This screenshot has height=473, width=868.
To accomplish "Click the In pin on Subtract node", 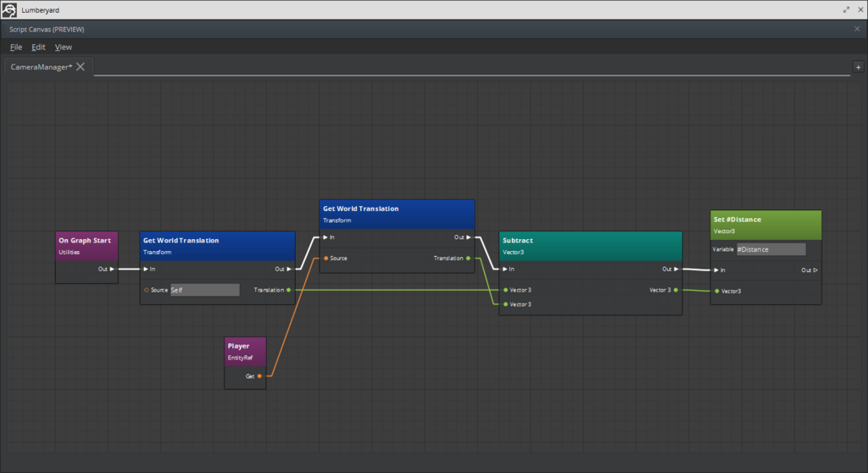I will (505, 270).
